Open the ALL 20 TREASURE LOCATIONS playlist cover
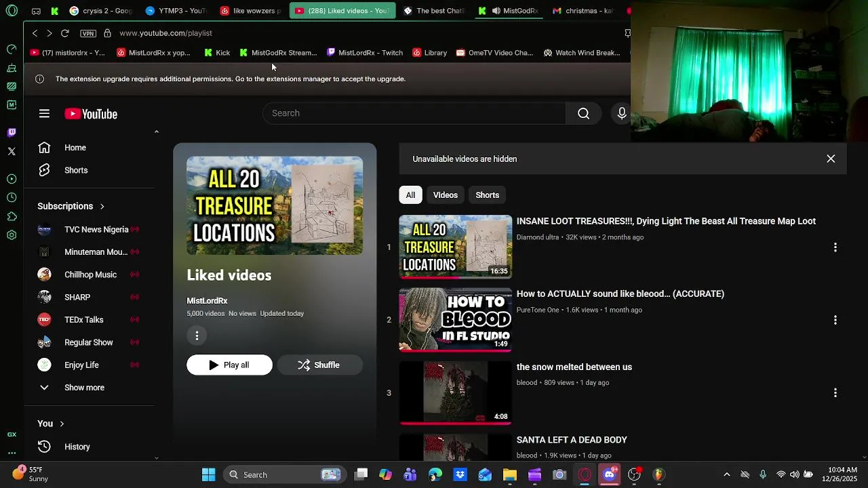 pyautogui.click(x=275, y=206)
